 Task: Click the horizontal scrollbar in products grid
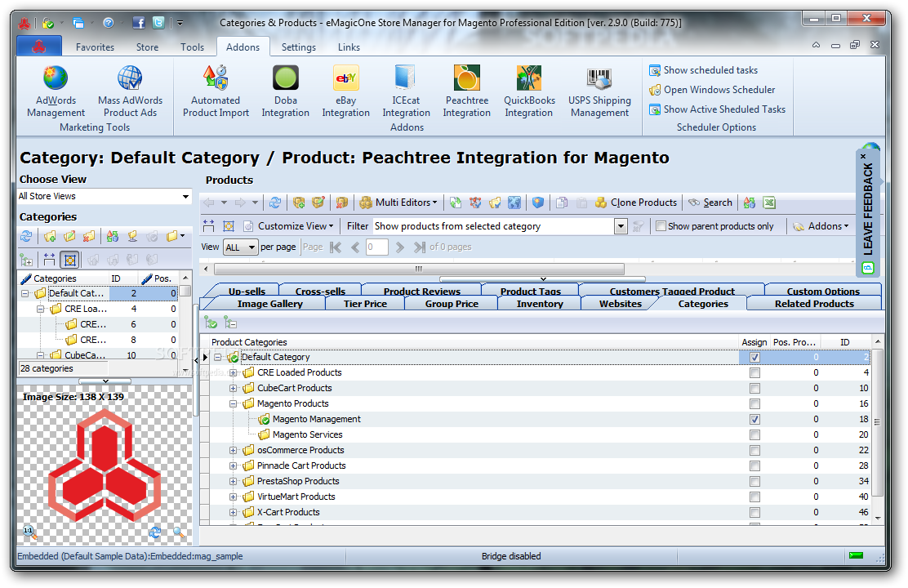tap(419, 269)
